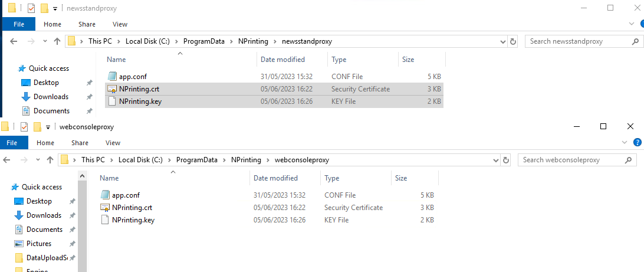Click Up arrow in webconsoleproxy window
Viewport: 644px width, 272px height.
click(x=51, y=160)
